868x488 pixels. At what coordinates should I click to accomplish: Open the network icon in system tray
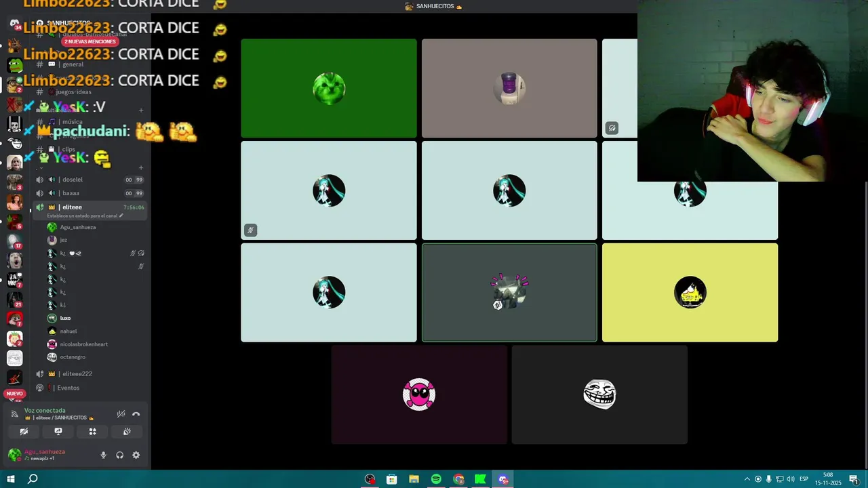click(780, 479)
